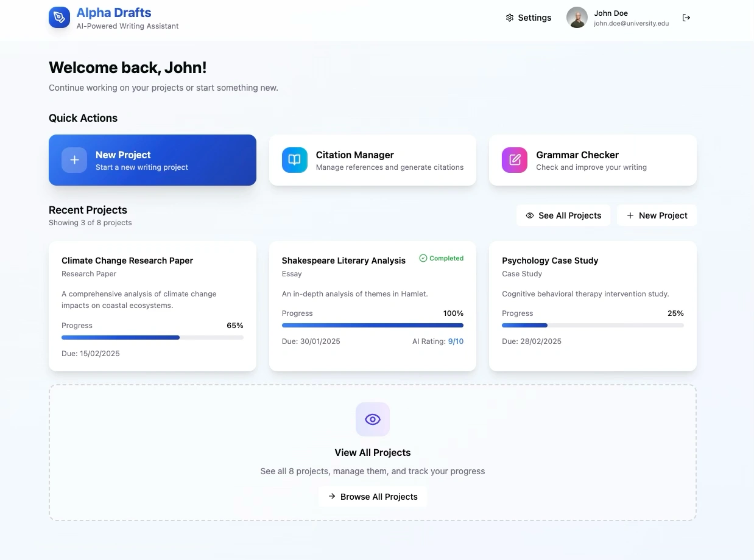Click the Alpha Drafts pen logo icon

coord(59,17)
